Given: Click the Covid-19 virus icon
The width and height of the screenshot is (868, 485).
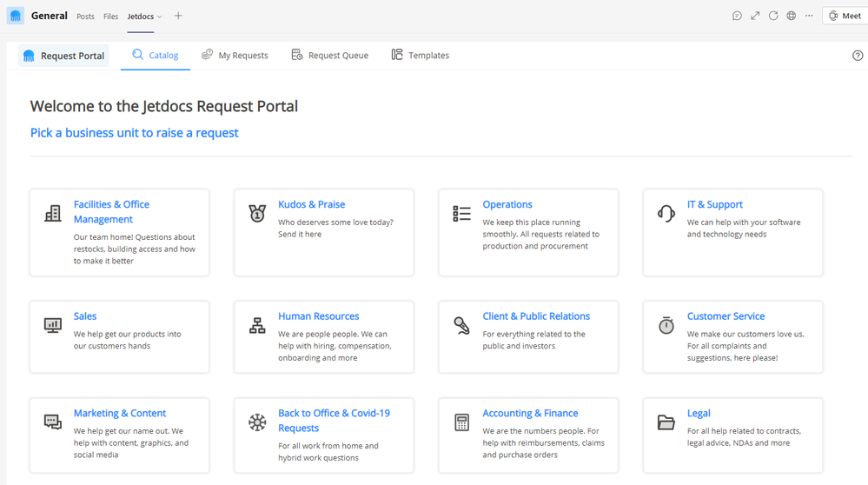Looking at the screenshot, I should (257, 422).
